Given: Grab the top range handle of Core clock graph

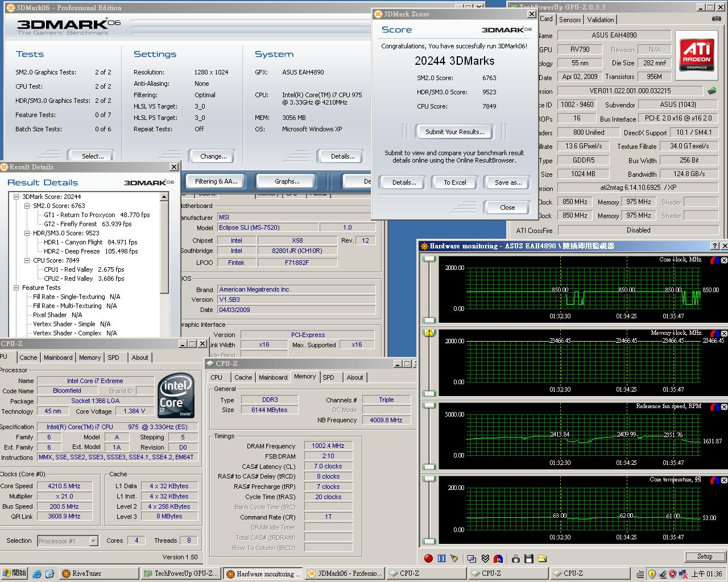Looking at the screenshot, I should click(x=429, y=259).
